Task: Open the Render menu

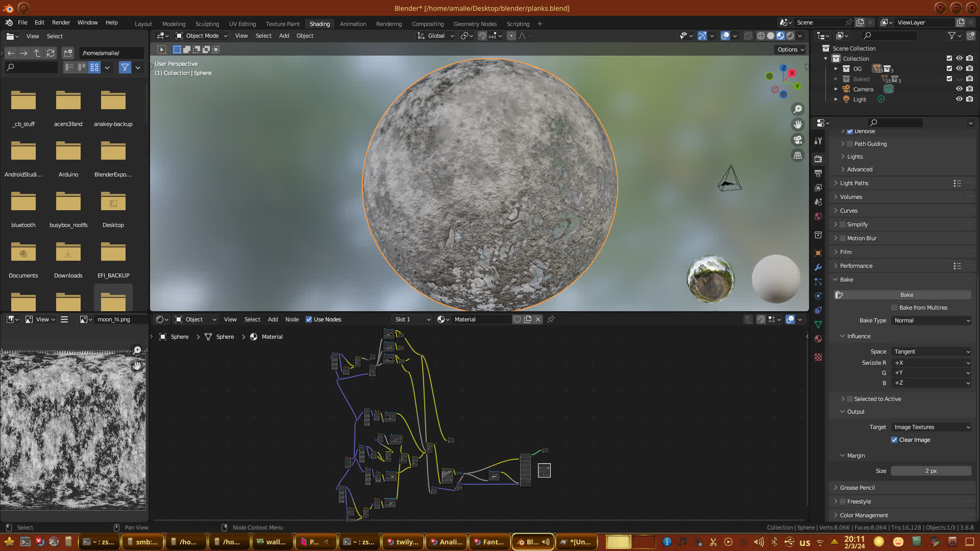Action: pyautogui.click(x=61, y=22)
